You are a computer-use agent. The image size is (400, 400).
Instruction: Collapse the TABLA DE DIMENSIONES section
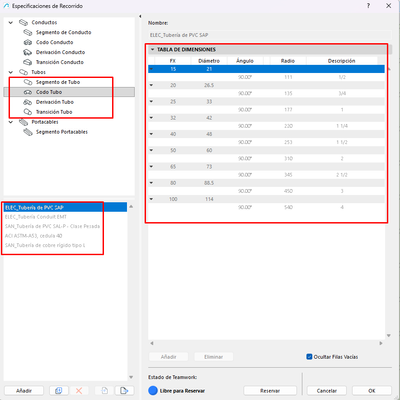pyautogui.click(x=152, y=49)
